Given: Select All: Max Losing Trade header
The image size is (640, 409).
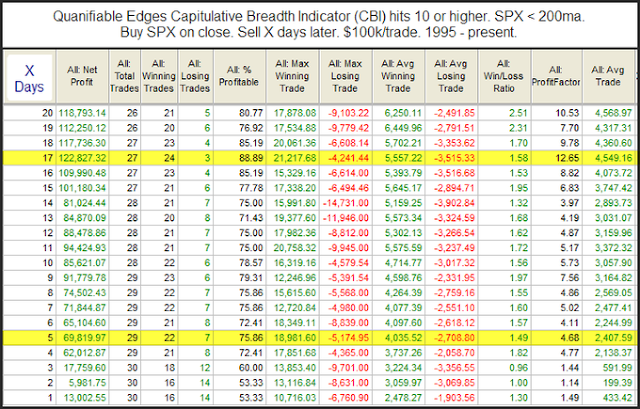Looking at the screenshot, I should pos(345,76).
